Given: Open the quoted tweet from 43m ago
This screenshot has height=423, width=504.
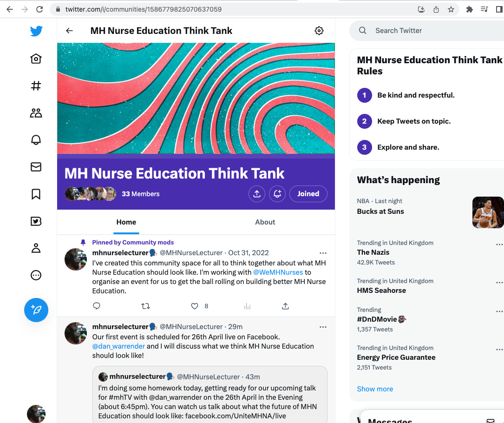Looking at the screenshot, I should coord(210,394).
